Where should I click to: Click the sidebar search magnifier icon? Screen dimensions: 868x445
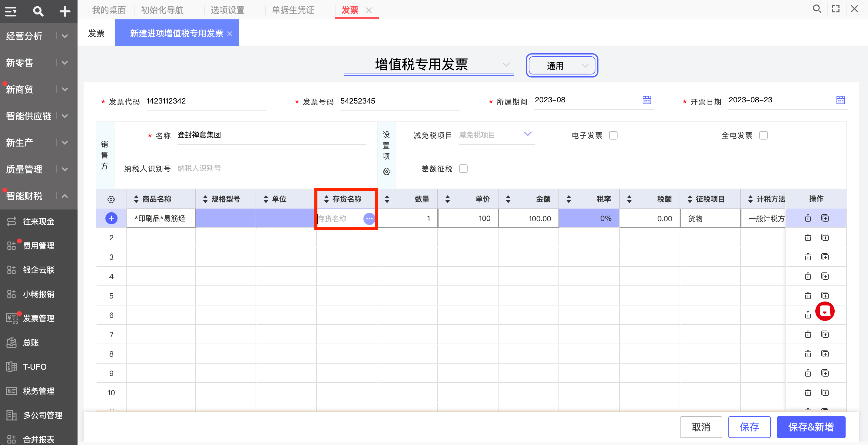(x=38, y=11)
